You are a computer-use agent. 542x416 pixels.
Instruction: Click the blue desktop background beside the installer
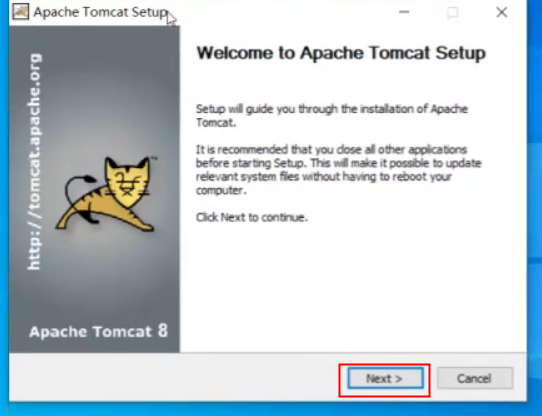tap(535, 207)
